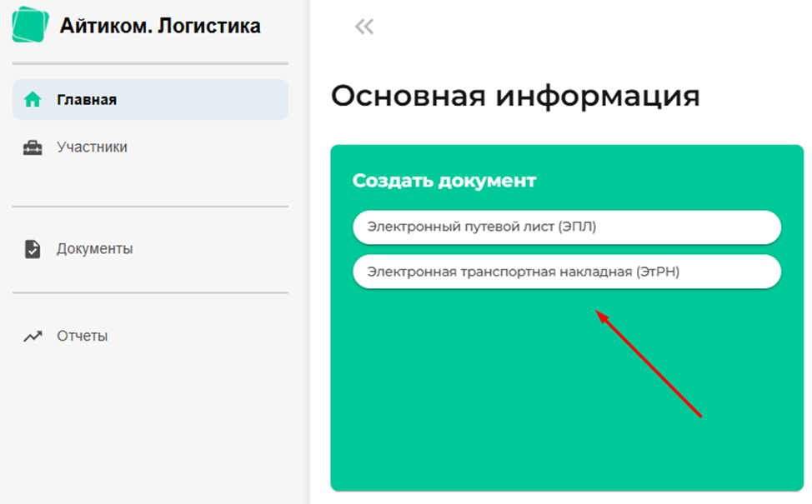Click the document checkmark icon beside Документы
The image size is (812, 504).
[x=33, y=249]
